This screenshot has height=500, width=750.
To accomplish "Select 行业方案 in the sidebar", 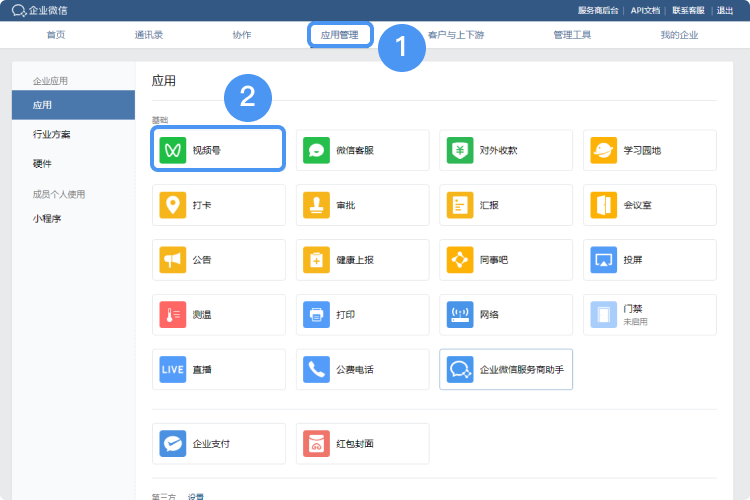I will click(51, 134).
